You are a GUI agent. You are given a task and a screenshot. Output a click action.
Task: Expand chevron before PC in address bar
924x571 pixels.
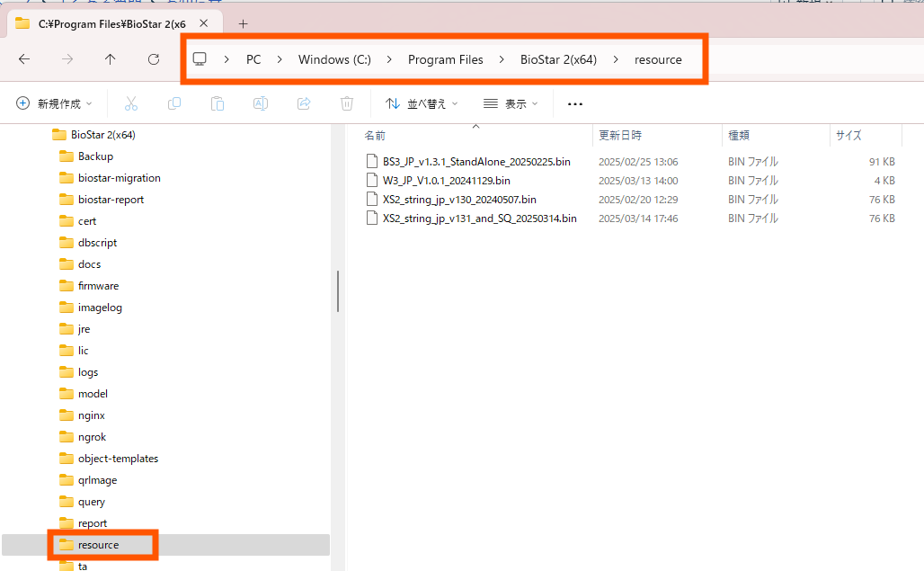[227, 59]
